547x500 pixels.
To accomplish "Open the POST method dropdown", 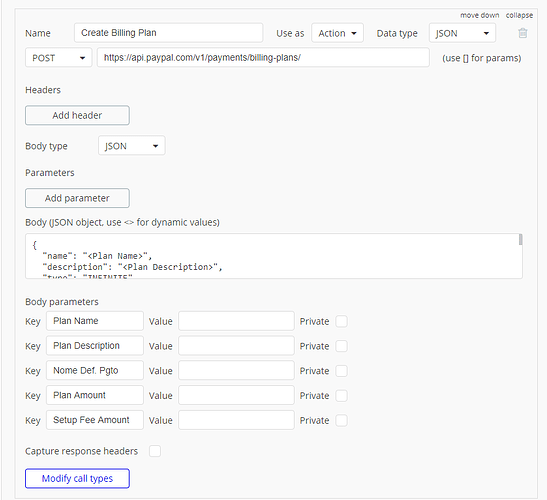I will pyautogui.click(x=59, y=58).
